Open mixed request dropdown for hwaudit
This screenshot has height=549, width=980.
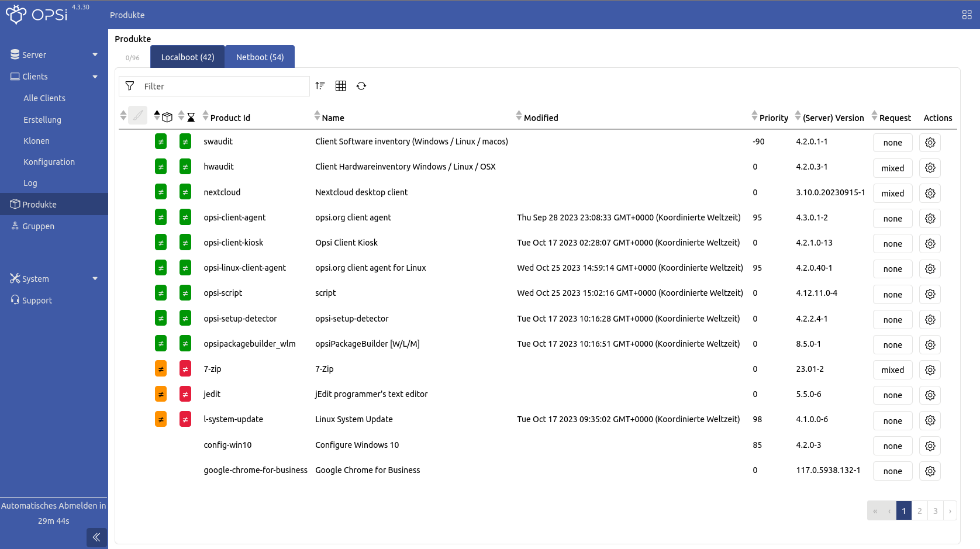[x=892, y=168]
